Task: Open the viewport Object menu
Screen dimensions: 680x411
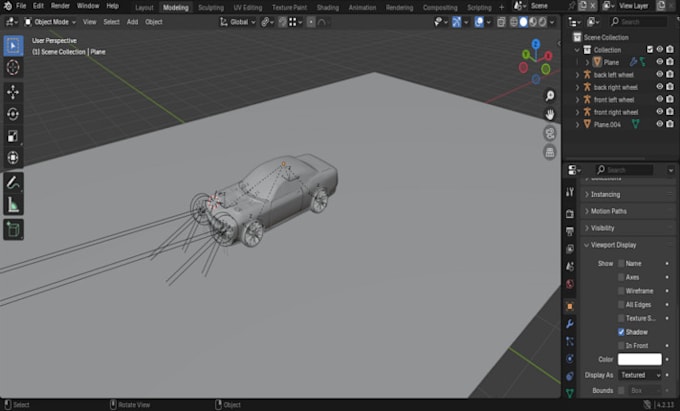Action: point(154,22)
